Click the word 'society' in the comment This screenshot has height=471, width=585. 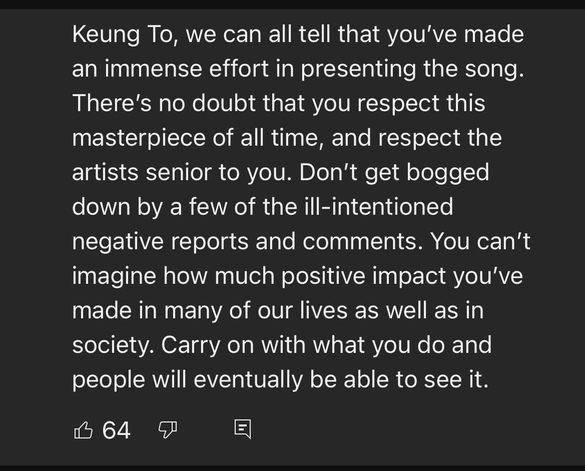pos(112,346)
